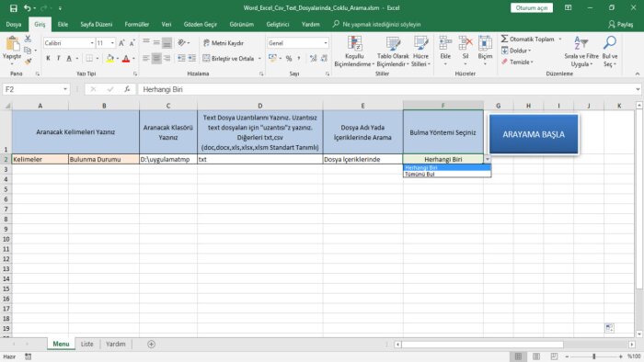Increase font size with the larger A
This screenshot has width=644, height=362.
(121, 43)
